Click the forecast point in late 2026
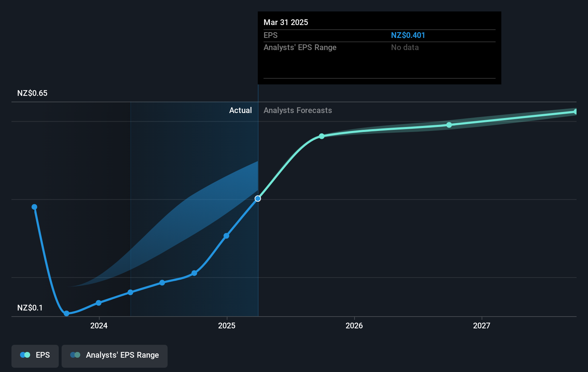The image size is (588, 372). click(449, 125)
